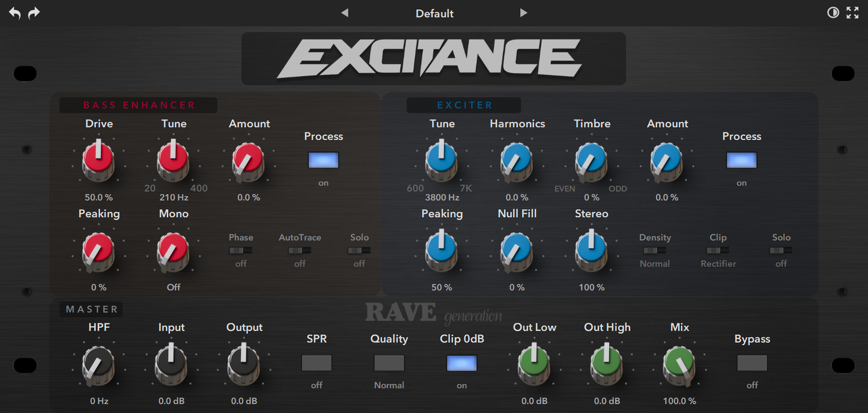Click the Out High knob
Image resolution: width=868 pixels, height=413 pixels.
607,365
